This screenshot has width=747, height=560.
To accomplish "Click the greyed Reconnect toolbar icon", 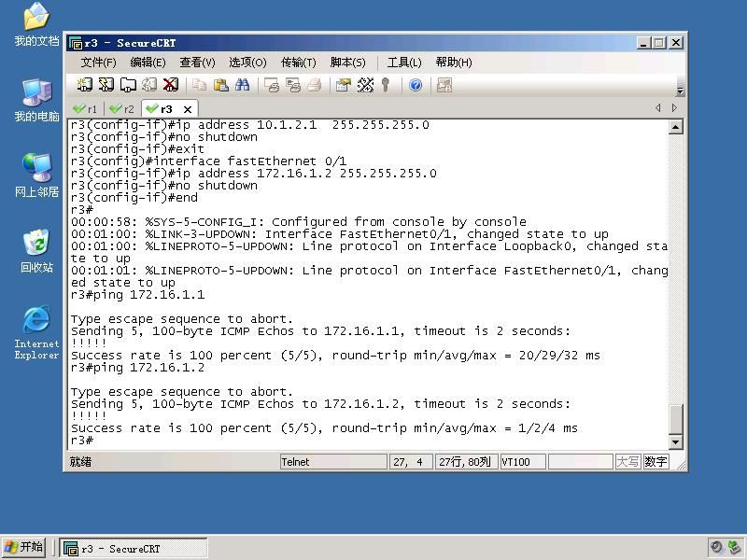I will (x=149, y=85).
